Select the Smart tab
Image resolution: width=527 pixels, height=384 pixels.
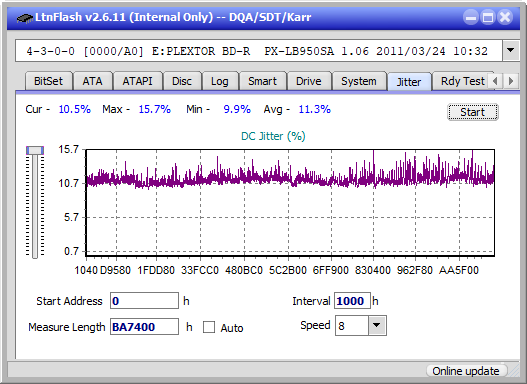click(x=262, y=81)
